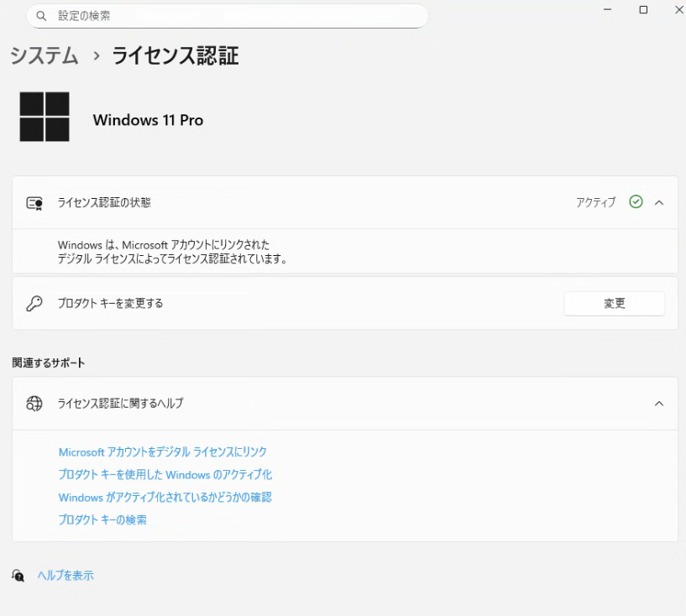The width and height of the screenshot is (686, 616).
Task: Click the help headset icon
Action: [x=18, y=576]
